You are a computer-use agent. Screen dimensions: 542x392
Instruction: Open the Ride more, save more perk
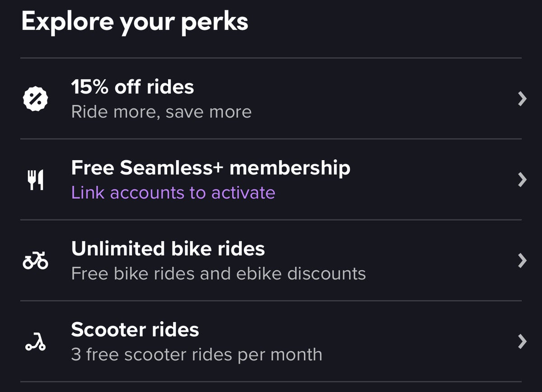tap(161, 111)
